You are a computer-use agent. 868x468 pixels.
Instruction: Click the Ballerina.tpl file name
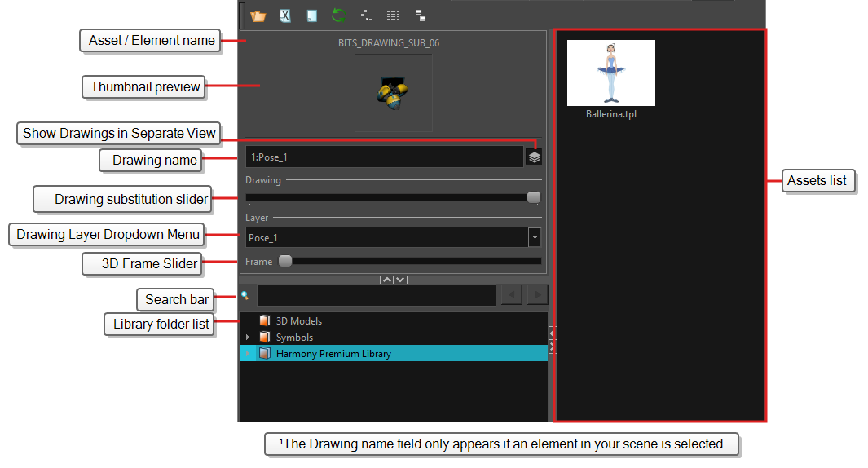coord(611,114)
